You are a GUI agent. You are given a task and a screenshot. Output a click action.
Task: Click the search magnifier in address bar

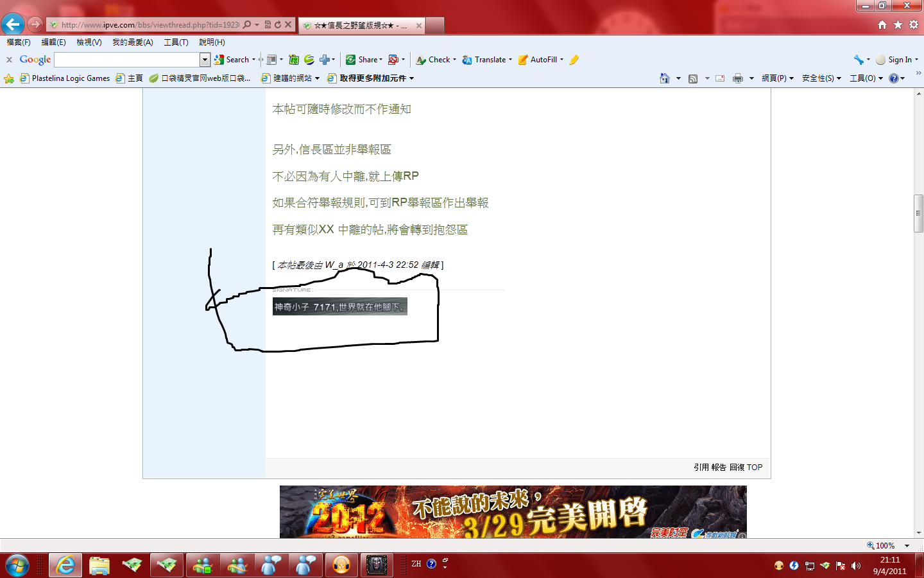[x=247, y=25]
